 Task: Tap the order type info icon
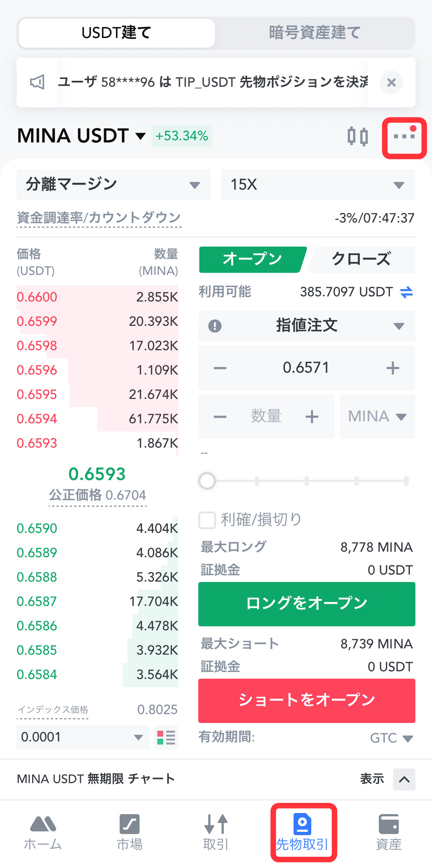click(x=215, y=326)
